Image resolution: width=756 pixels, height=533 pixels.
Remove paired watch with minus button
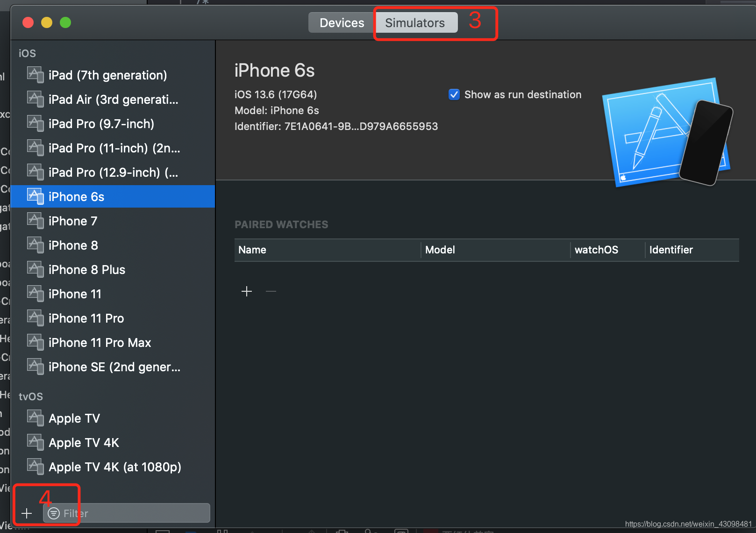click(x=271, y=291)
